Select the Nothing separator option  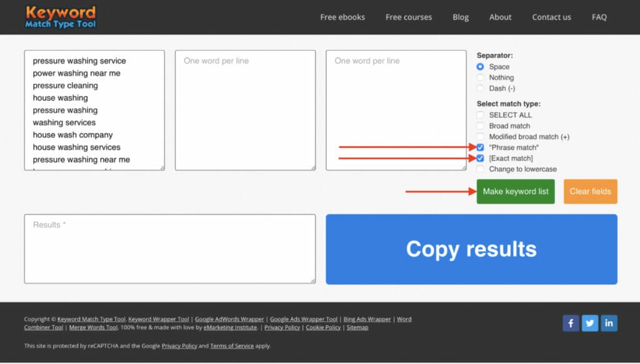(x=480, y=77)
